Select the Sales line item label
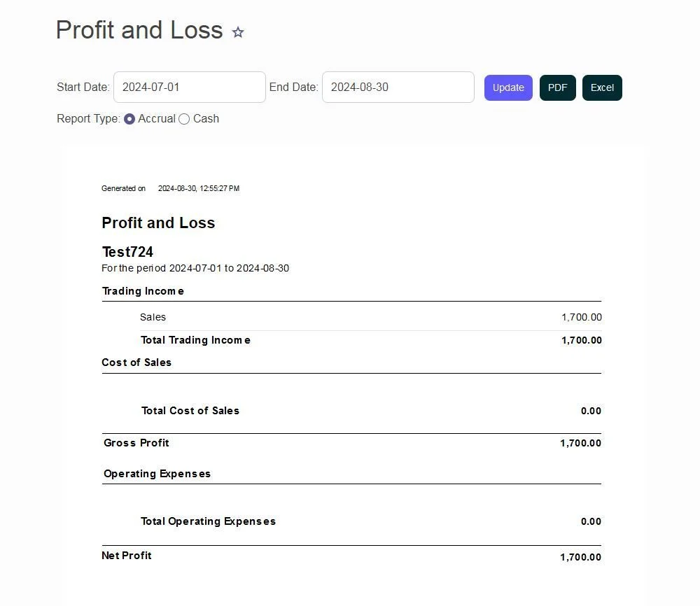Viewport: 700px width, 606px height. pos(153,317)
